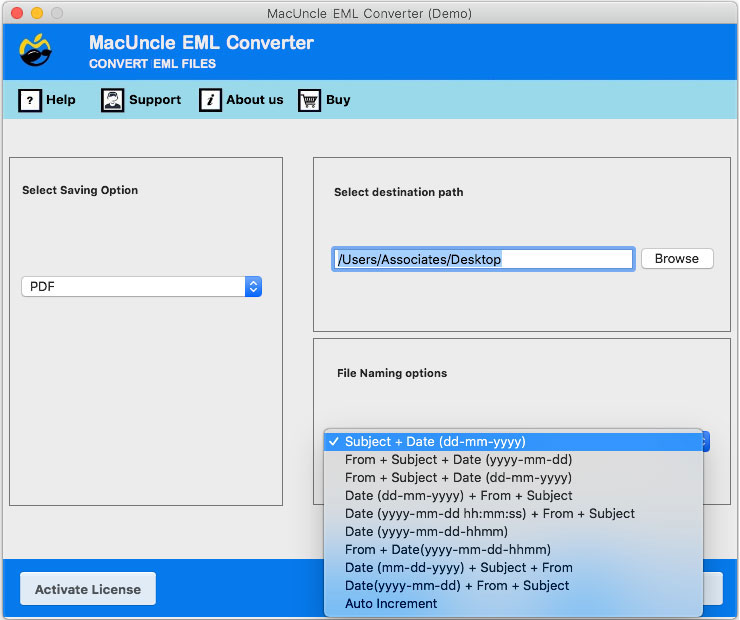Expand the PDF saving option dropdown
Viewport: 740px width, 620px height.
coord(142,286)
